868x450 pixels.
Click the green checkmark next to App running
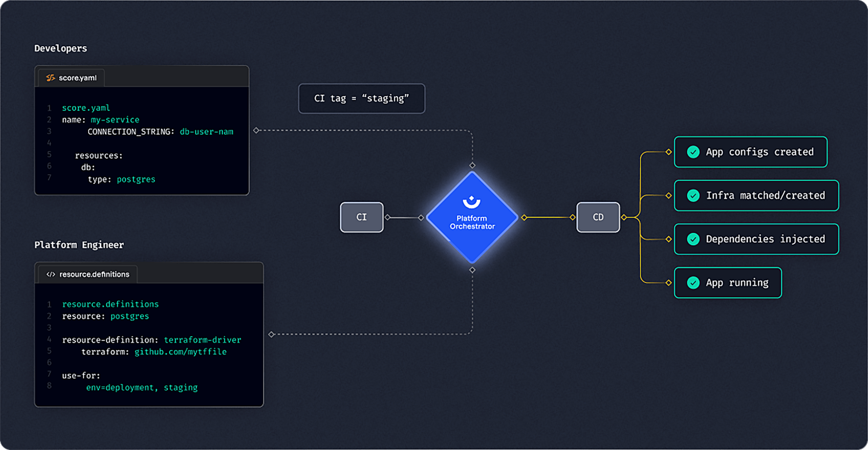click(x=693, y=283)
